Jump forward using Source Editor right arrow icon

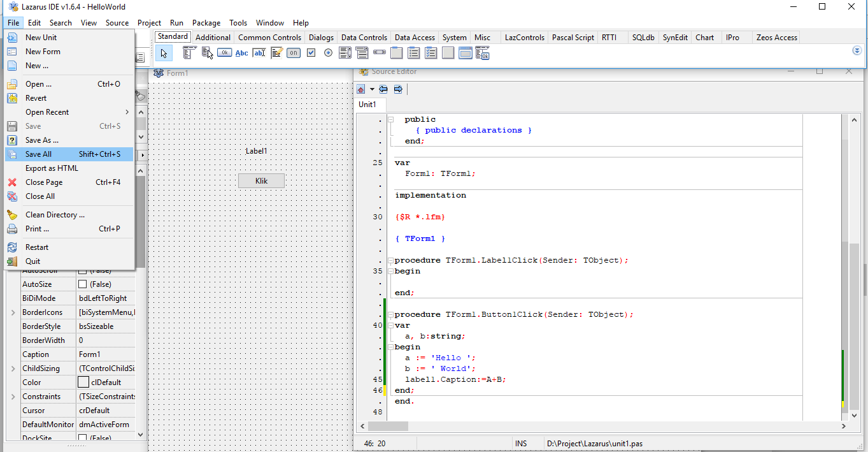coord(398,89)
